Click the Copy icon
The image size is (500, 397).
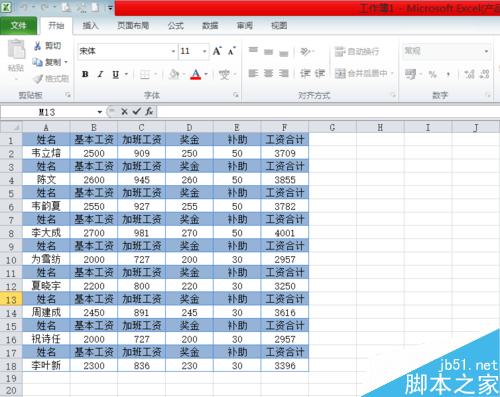coord(37,62)
